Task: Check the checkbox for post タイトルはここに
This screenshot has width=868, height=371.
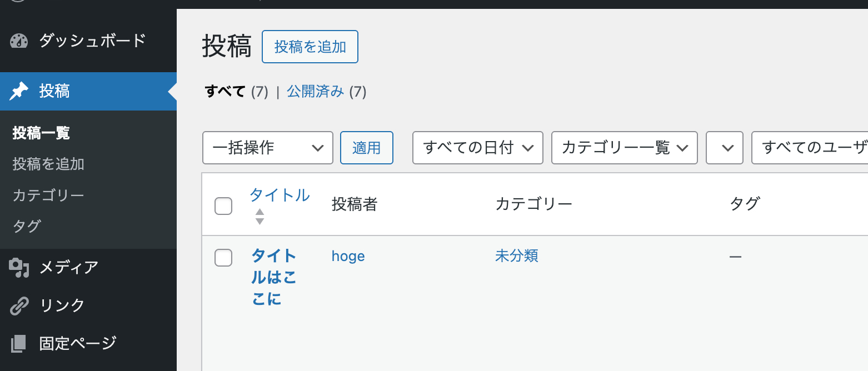Action: pyautogui.click(x=223, y=258)
